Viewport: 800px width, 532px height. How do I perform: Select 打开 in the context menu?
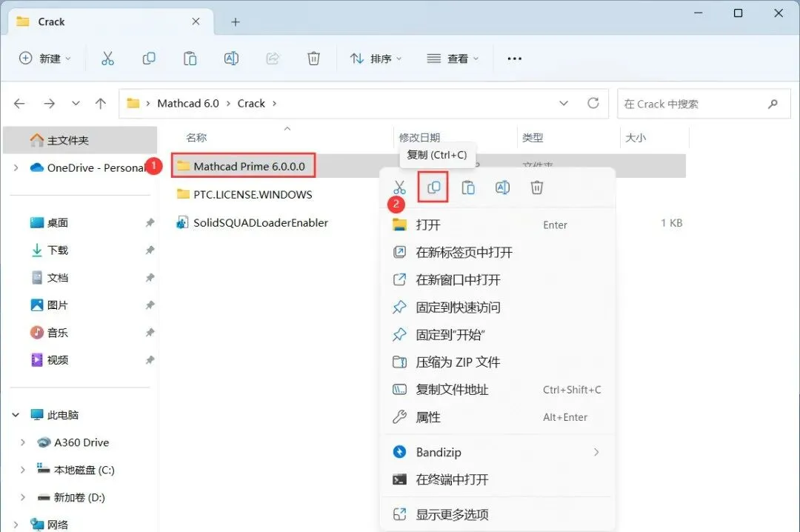point(498,225)
